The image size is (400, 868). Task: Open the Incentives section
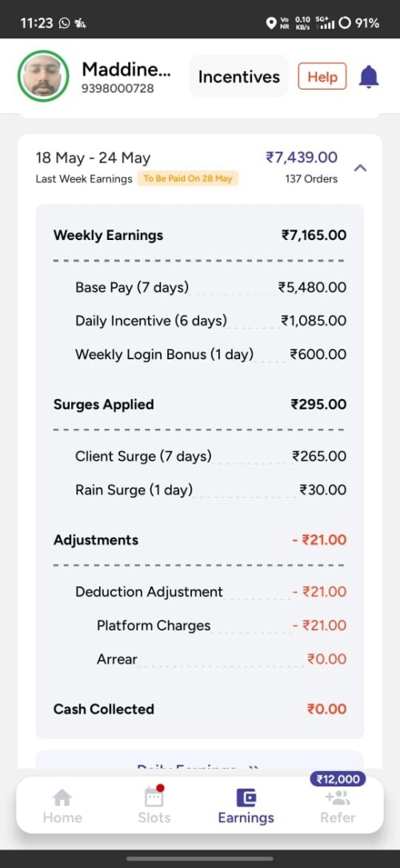pos(239,76)
